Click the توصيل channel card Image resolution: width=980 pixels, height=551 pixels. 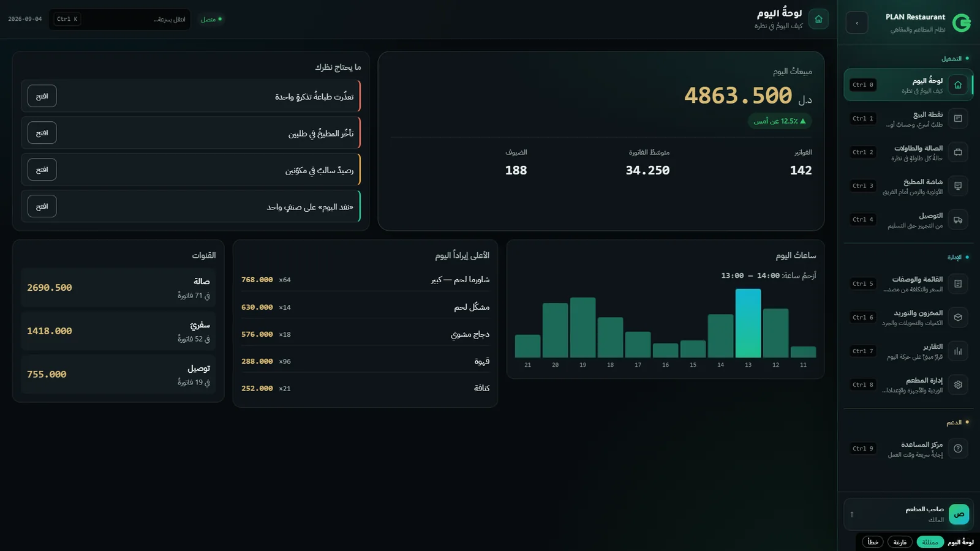118,375
